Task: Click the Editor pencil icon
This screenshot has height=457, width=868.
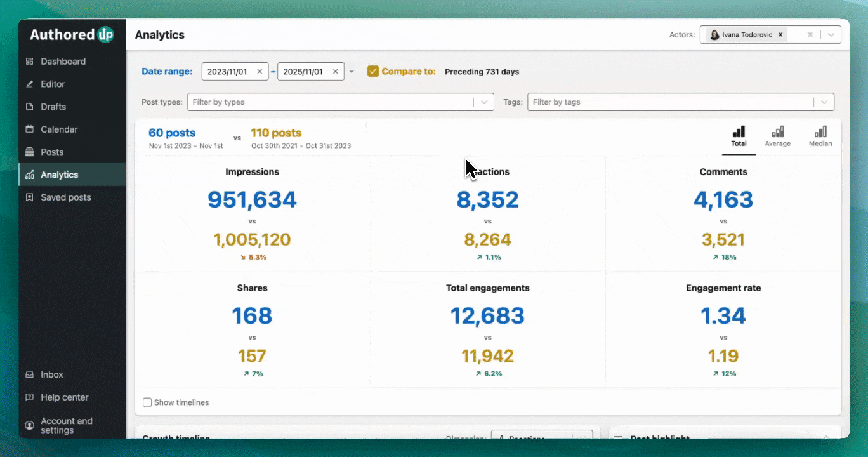Action: (x=29, y=84)
